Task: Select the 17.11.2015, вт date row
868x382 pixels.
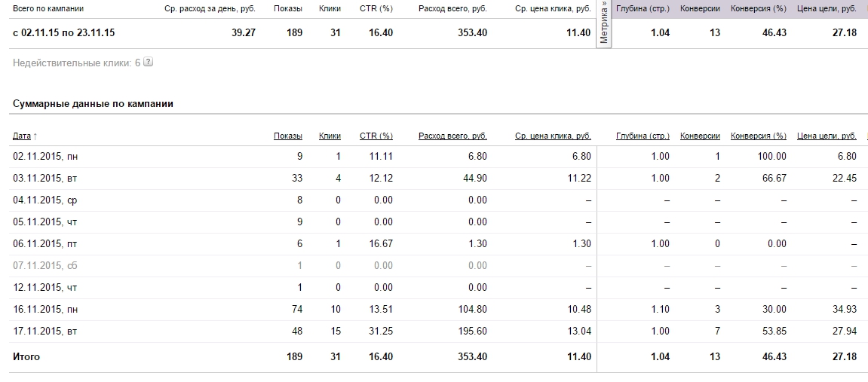Action: 45,332
